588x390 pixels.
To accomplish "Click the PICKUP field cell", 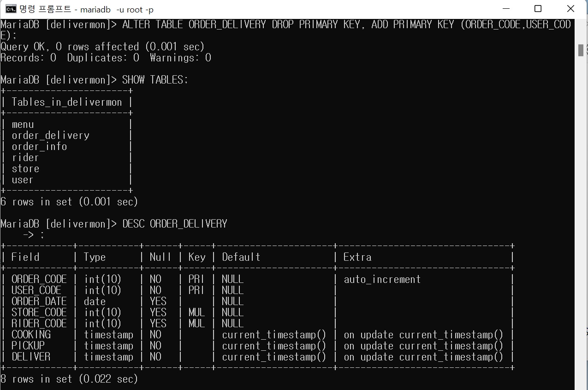I will tap(28, 346).
